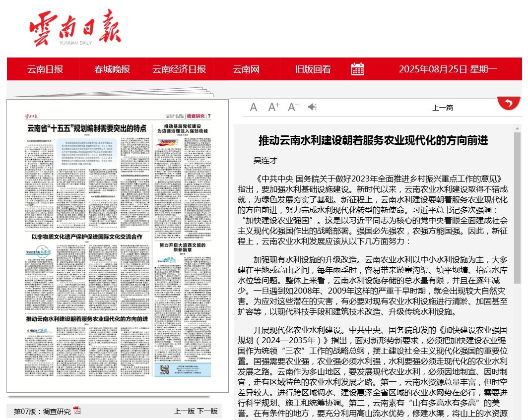
Task: Open the calendar date picker icon
Action: coord(357,69)
